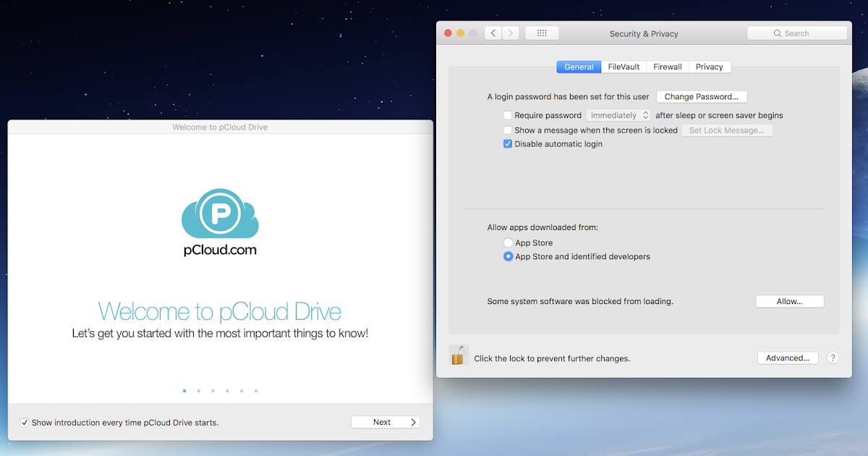Viewport: 868px width, 456px height.
Task: Open the immediately delay dropdown
Action: coord(618,115)
